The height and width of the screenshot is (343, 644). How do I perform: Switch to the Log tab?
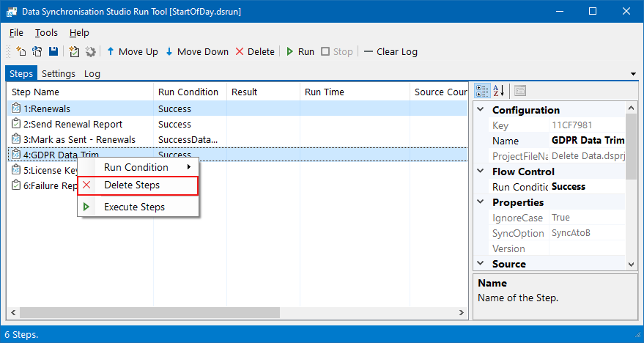[92, 73]
